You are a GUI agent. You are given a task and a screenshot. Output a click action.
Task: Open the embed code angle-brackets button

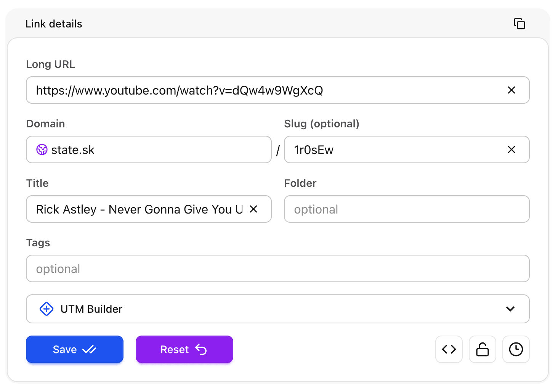tap(449, 349)
